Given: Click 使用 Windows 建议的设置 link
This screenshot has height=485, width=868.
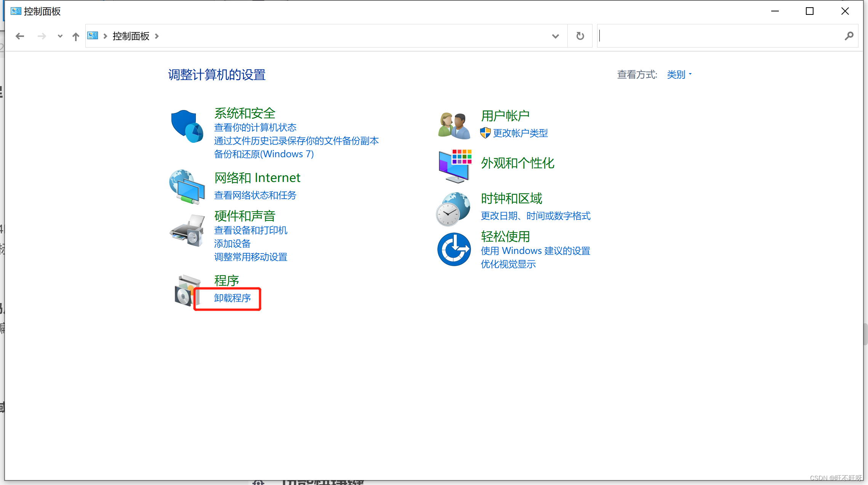Looking at the screenshot, I should click(x=535, y=251).
